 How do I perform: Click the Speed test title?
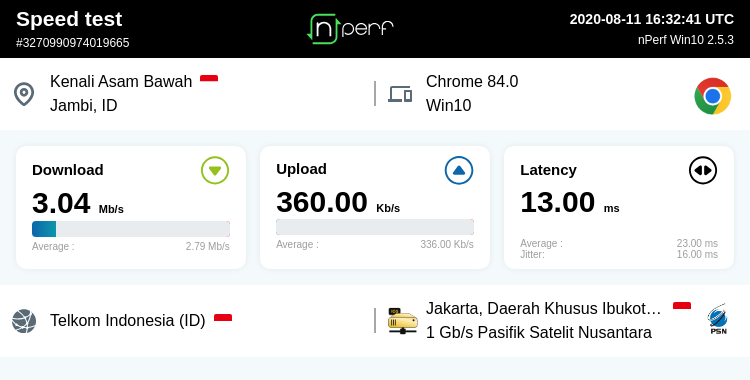click(x=69, y=19)
